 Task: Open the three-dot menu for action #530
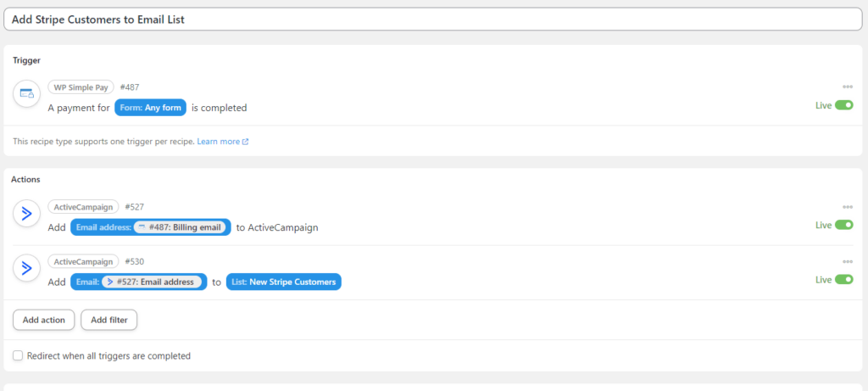tap(847, 261)
